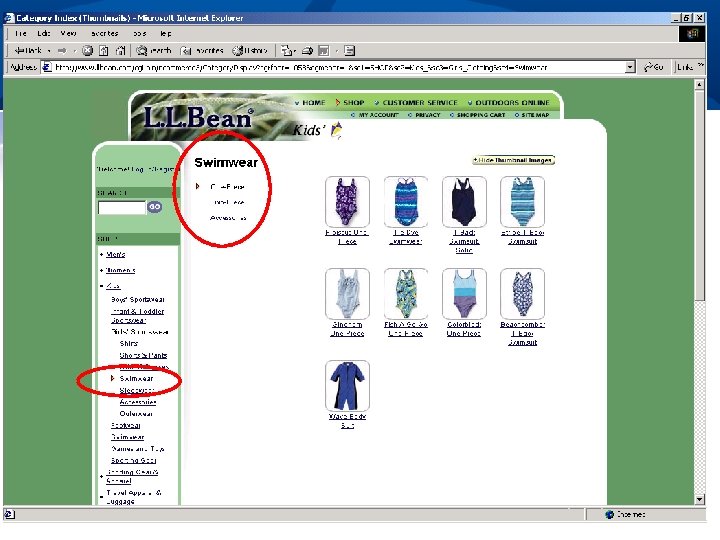
Task: Open the blue wave body suit thumbnail
Action: 347,386
